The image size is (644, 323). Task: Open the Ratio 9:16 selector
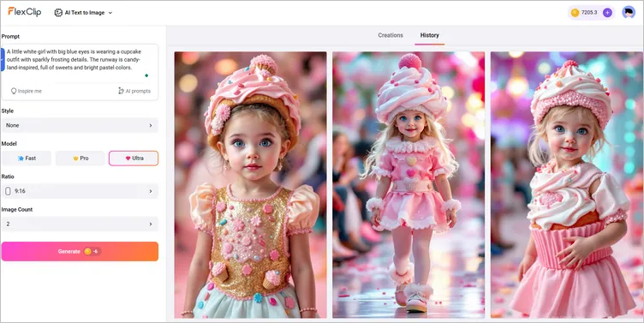[80, 191]
